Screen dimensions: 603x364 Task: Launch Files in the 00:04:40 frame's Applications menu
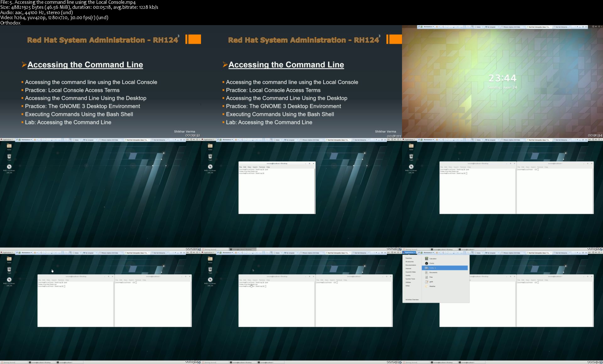445,277
